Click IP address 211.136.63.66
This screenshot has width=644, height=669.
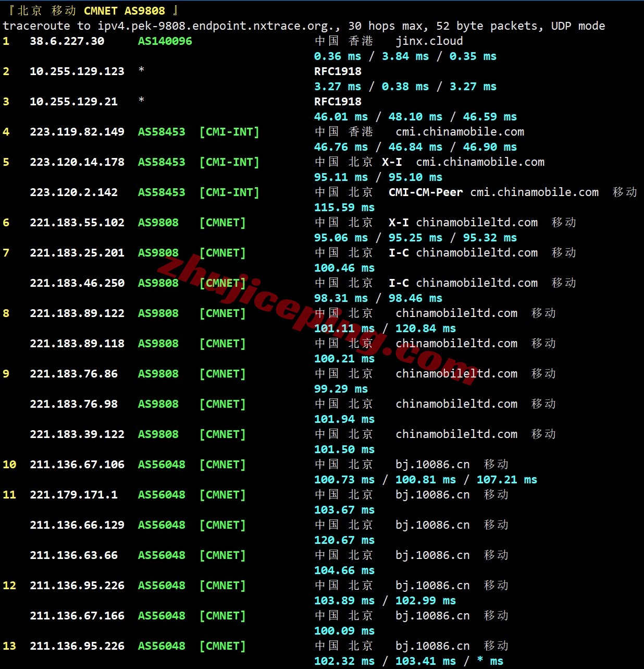73,555
